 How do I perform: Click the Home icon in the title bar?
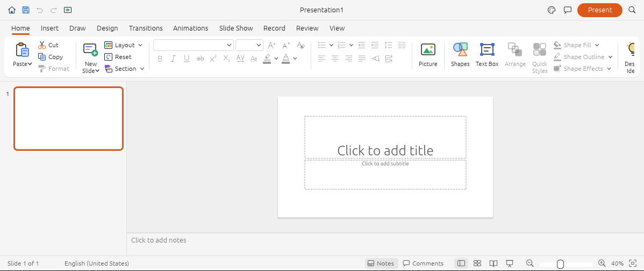(12, 10)
